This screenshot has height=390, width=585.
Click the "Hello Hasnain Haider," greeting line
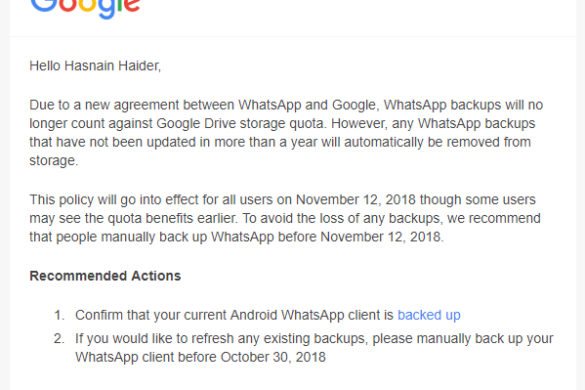tap(95, 66)
